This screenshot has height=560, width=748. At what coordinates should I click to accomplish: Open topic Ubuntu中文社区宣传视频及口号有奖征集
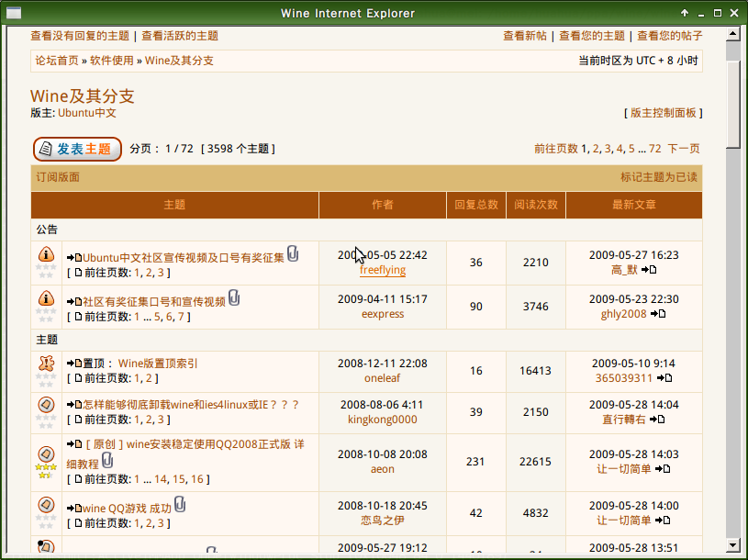184,258
